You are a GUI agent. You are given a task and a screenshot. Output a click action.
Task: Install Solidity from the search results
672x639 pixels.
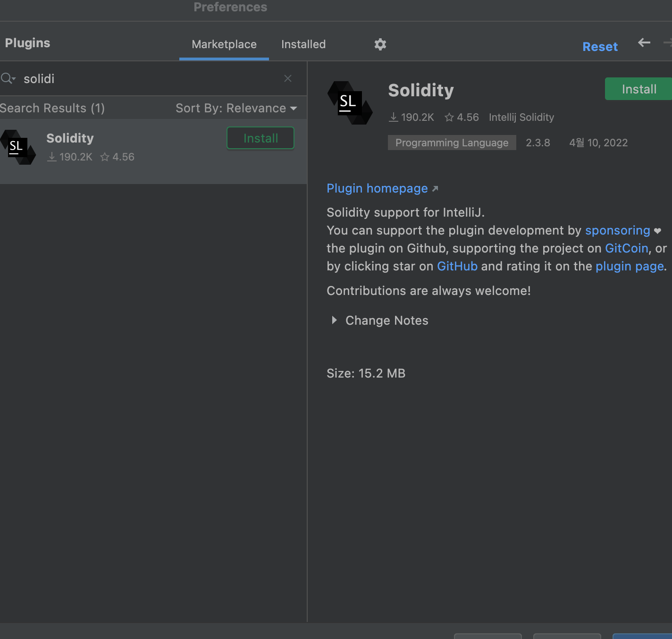[x=260, y=138]
